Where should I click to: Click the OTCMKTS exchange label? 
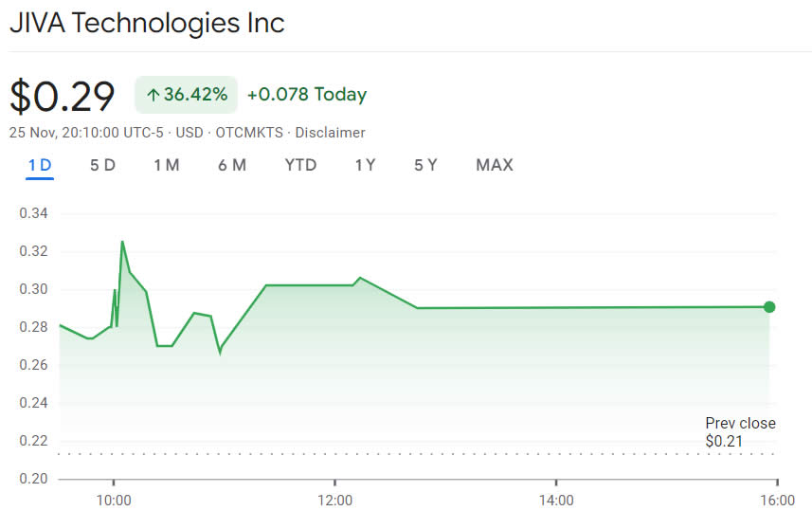(249, 133)
